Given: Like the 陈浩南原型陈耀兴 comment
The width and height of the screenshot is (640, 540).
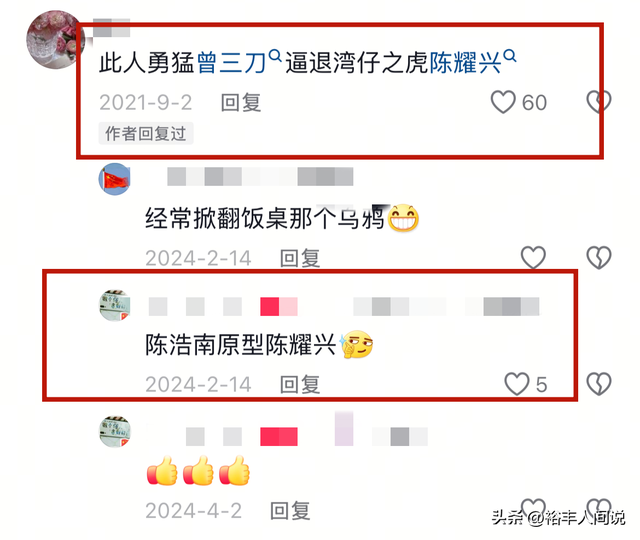Looking at the screenshot, I should pyautogui.click(x=517, y=384).
